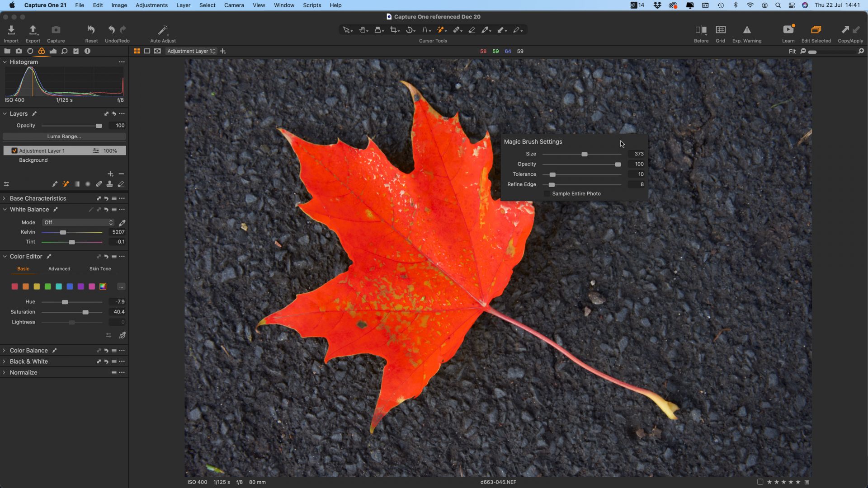Select the Keystone cursor tool

(425, 30)
